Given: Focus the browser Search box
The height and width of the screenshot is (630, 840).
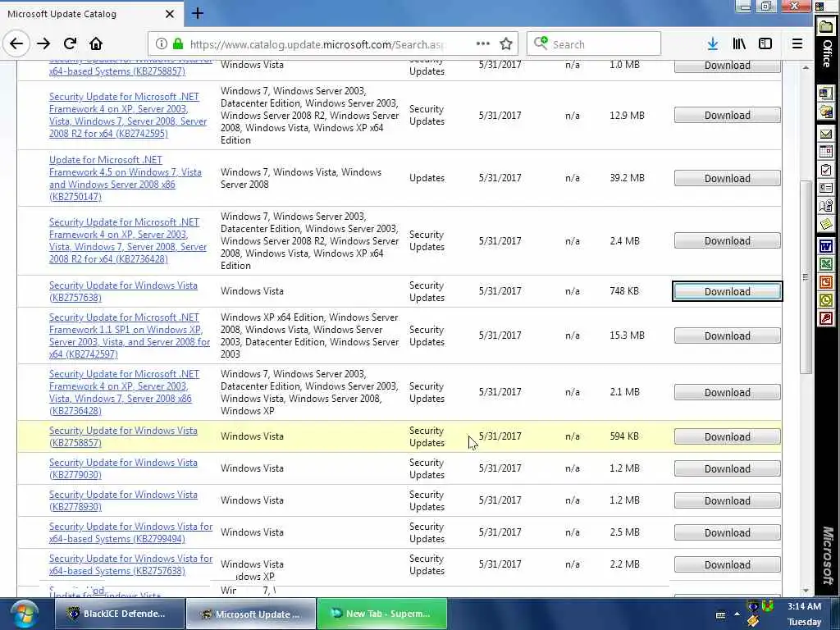Looking at the screenshot, I should click(x=594, y=44).
